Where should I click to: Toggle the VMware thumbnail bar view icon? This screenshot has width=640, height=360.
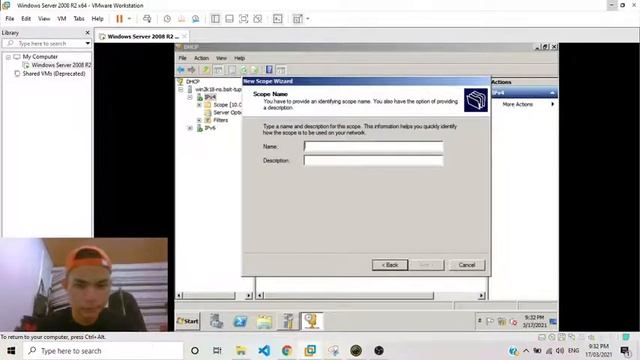229,19
